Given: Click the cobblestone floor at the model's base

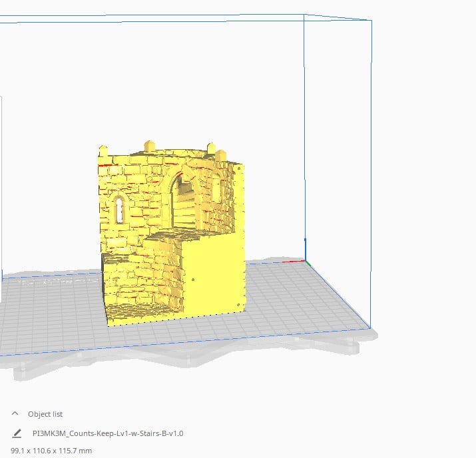Looking at the screenshot, I should coord(140,312).
